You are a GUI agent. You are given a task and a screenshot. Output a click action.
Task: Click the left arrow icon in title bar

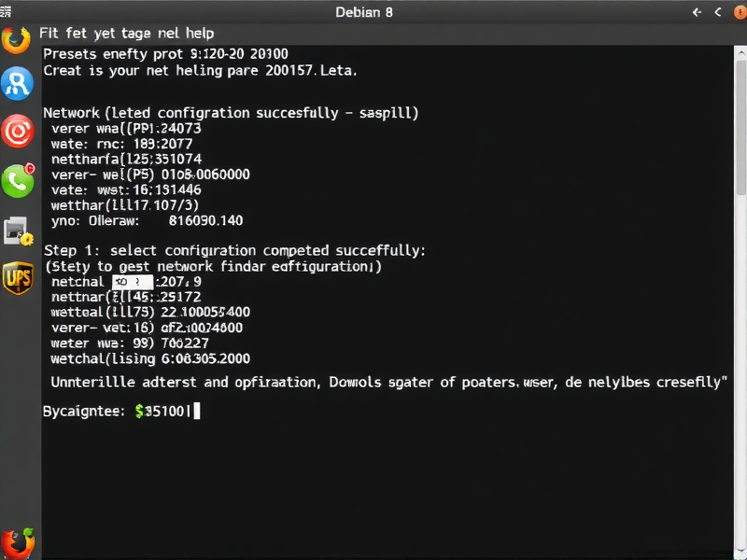click(696, 12)
